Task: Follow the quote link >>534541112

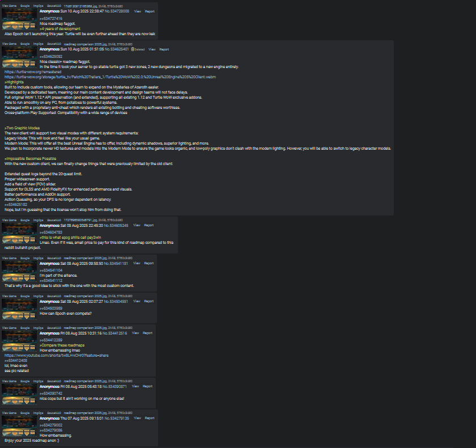Action: (51, 281)
